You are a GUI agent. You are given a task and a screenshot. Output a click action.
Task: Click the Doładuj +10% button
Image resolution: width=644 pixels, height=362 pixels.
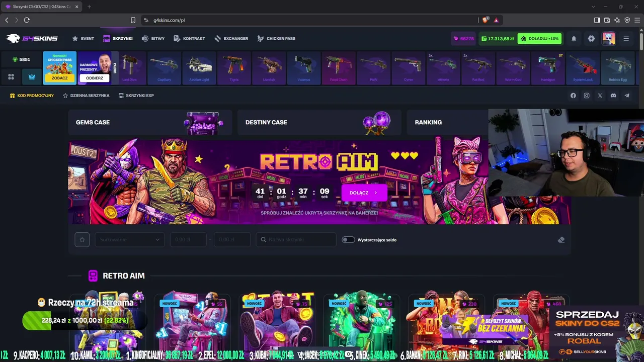[x=539, y=39]
